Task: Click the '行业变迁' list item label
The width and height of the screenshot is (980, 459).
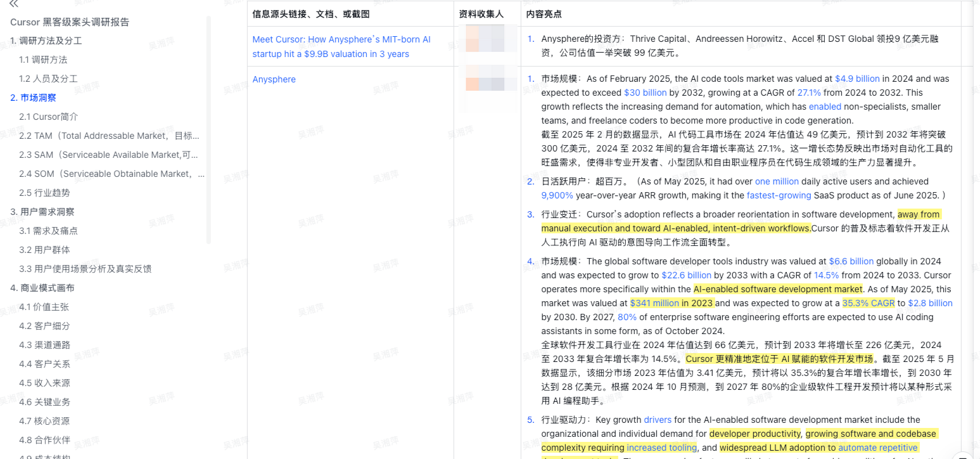Action: pos(559,214)
